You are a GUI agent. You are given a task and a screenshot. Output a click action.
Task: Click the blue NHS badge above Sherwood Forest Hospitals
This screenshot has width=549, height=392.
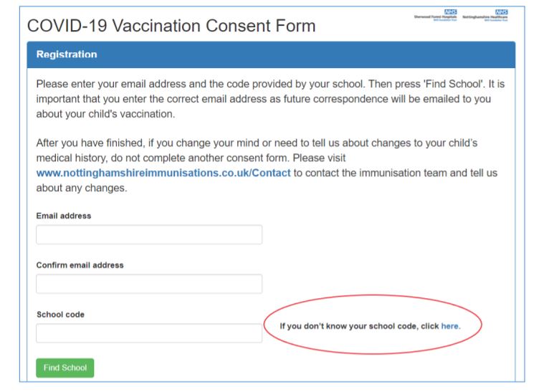click(451, 12)
